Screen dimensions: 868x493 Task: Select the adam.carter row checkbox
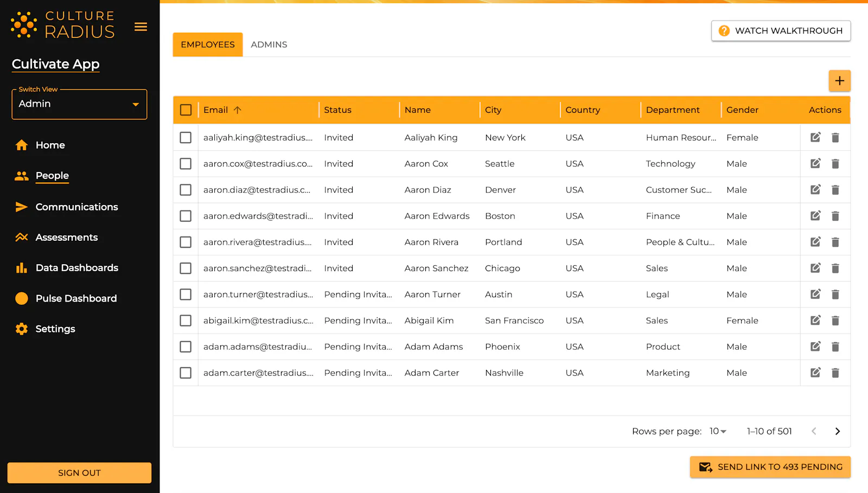tap(186, 373)
